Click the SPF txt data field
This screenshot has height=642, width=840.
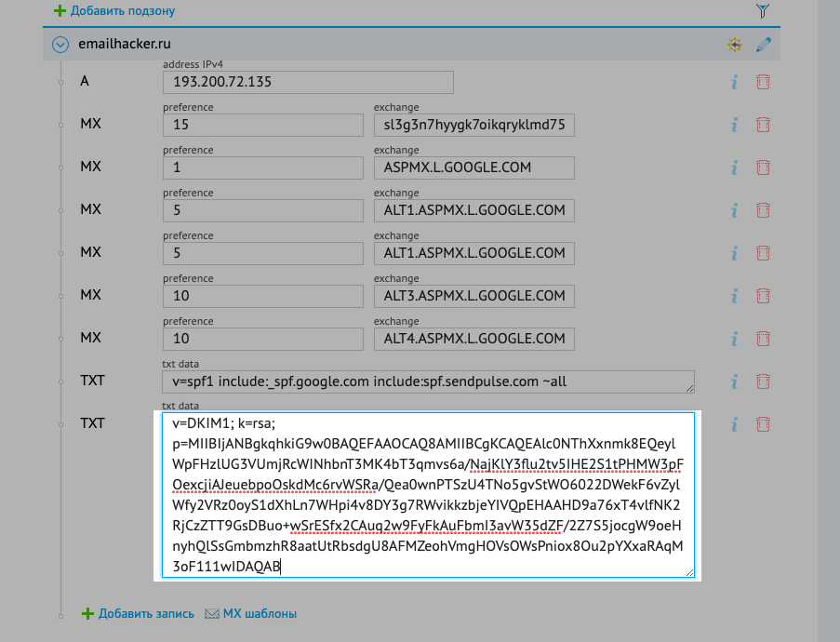click(428, 381)
